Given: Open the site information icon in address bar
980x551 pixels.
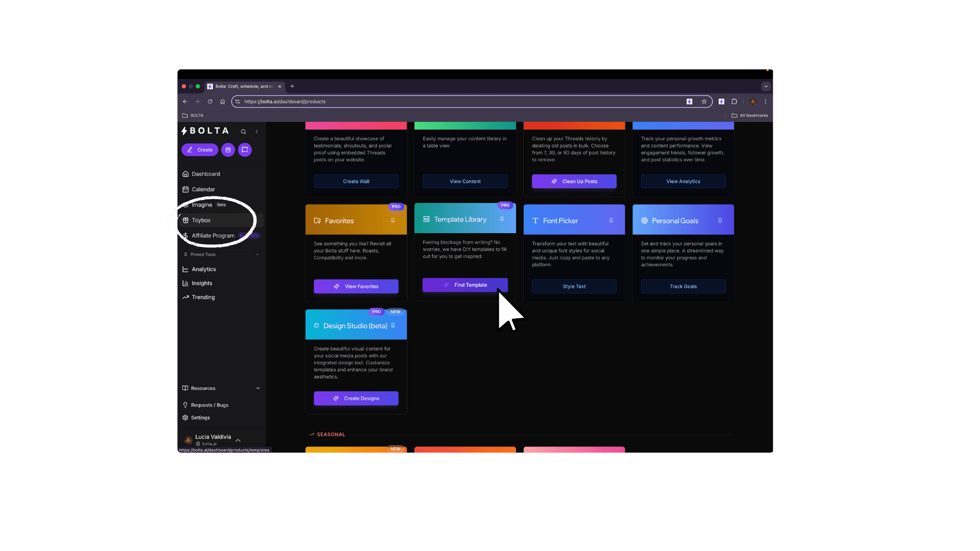Looking at the screenshot, I should pos(237,102).
